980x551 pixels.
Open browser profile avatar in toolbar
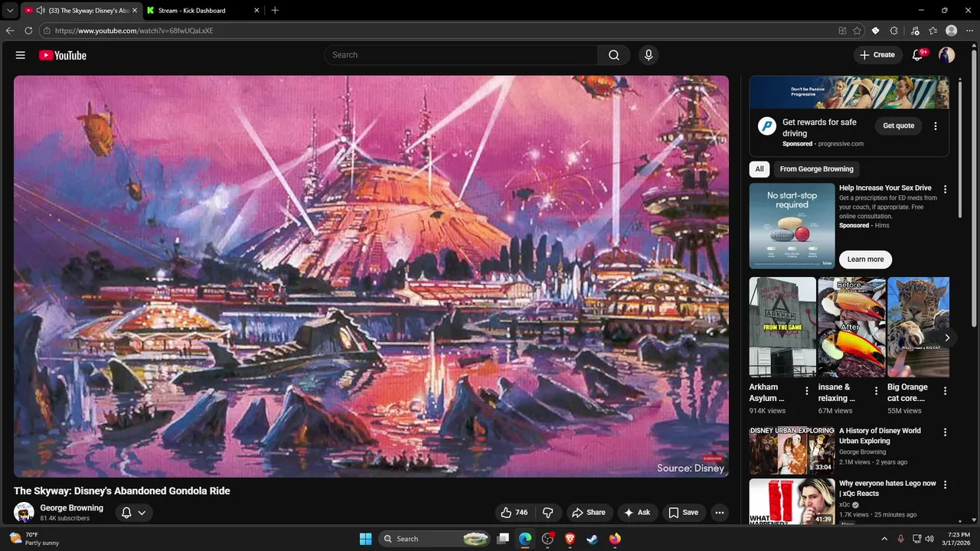coord(952,31)
